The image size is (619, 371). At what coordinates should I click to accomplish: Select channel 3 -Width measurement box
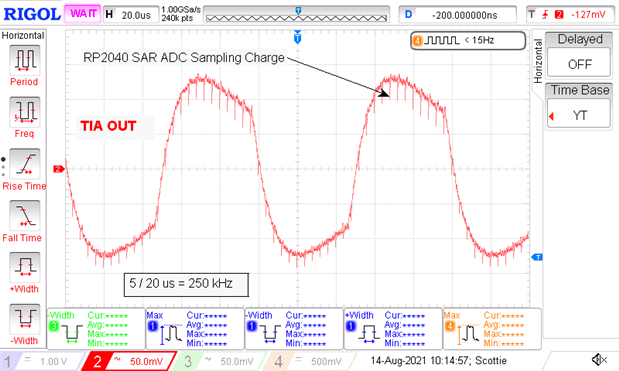pos(96,329)
